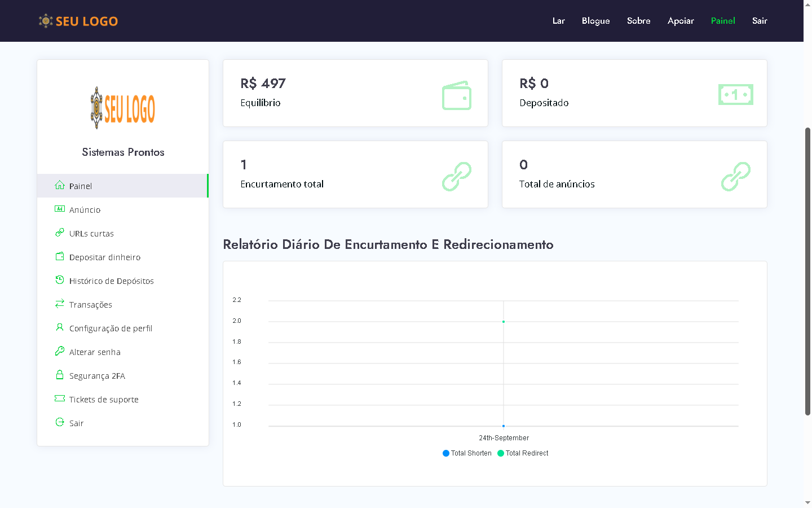The height and width of the screenshot is (508, 812).
Task: Click the Ad icon beside Anúncio
Action: pyautogui.click(x=60, y=209)
